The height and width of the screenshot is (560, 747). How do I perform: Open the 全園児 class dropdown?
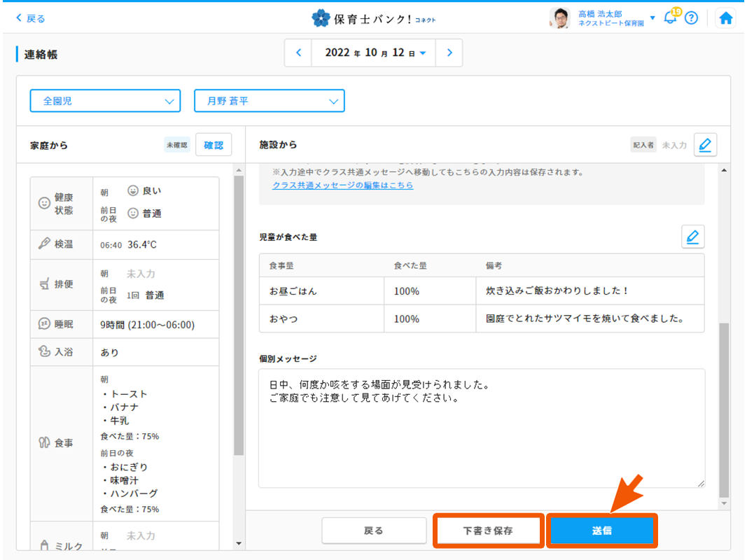tap(105, 101)
